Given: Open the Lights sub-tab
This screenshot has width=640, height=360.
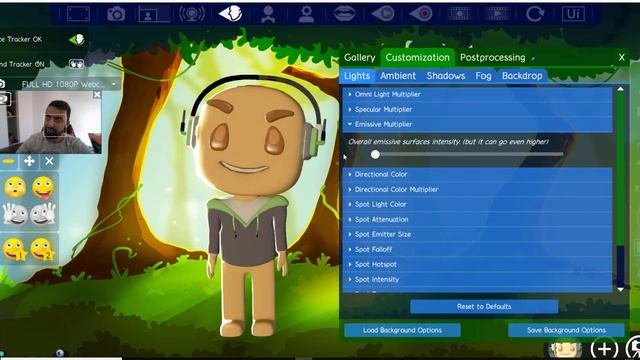Looking at the screenshot, I should coord(357,76).
